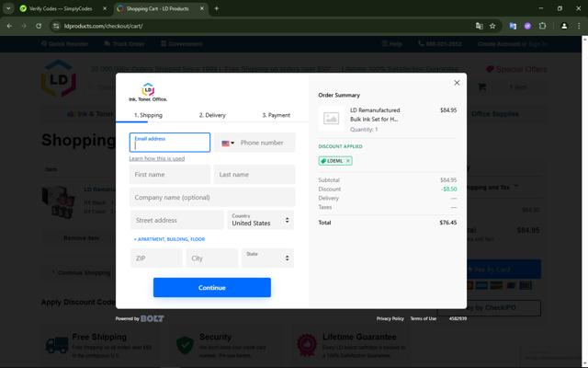This screenshot has height=368, width=588.
Task: Open the Learn how this is used link
Action: pos(157,158)
